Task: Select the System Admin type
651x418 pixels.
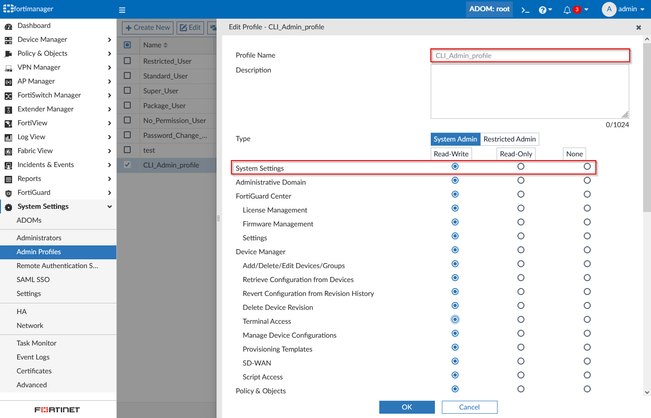Action: tap(455, 139)
